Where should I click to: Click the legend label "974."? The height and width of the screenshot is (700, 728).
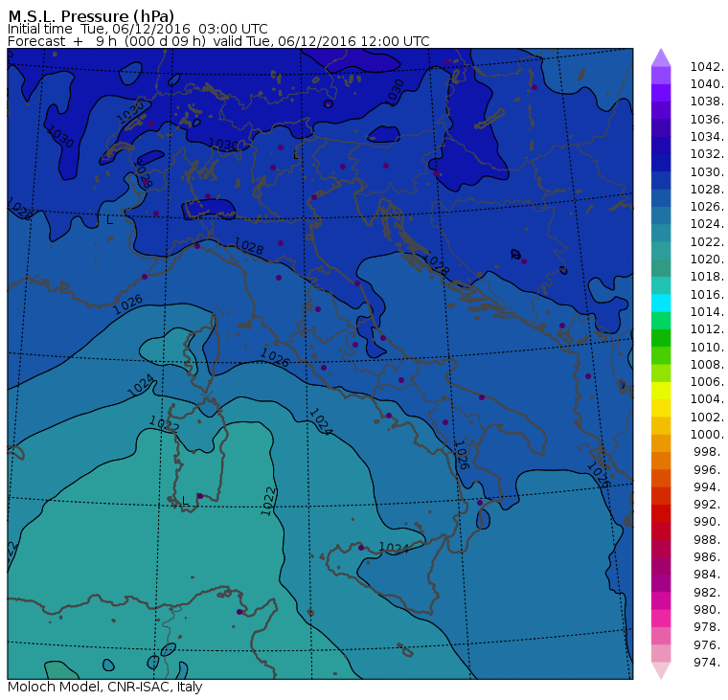(710, 662)
